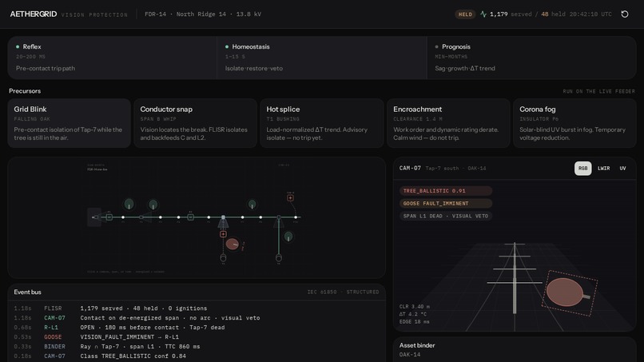The image size is (644, 362).
Task: Select the load circle ending the right lateral
Action: (279, 258)
